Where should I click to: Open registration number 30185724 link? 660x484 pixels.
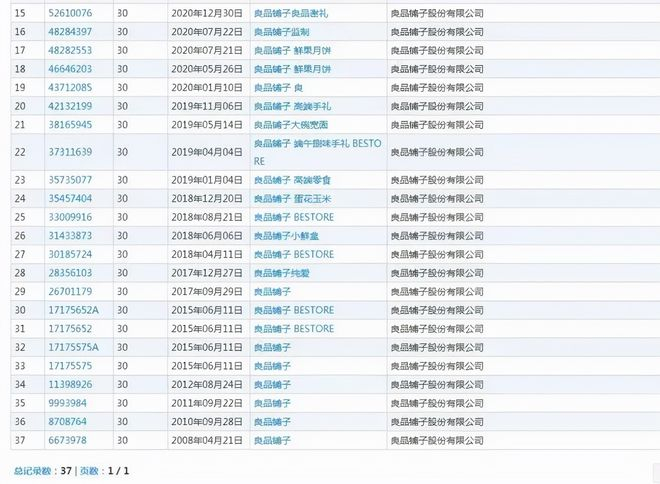coord(70,254)
